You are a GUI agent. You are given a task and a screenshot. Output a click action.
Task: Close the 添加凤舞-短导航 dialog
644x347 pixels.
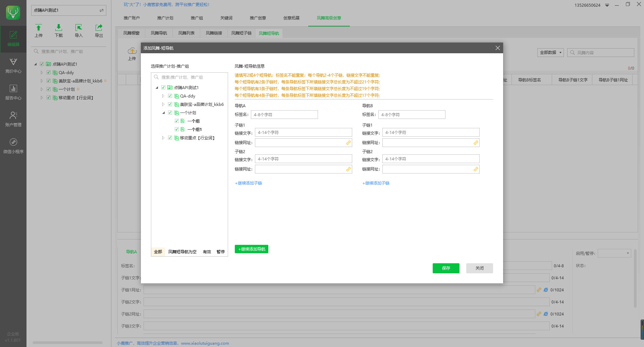coord(498,48)
